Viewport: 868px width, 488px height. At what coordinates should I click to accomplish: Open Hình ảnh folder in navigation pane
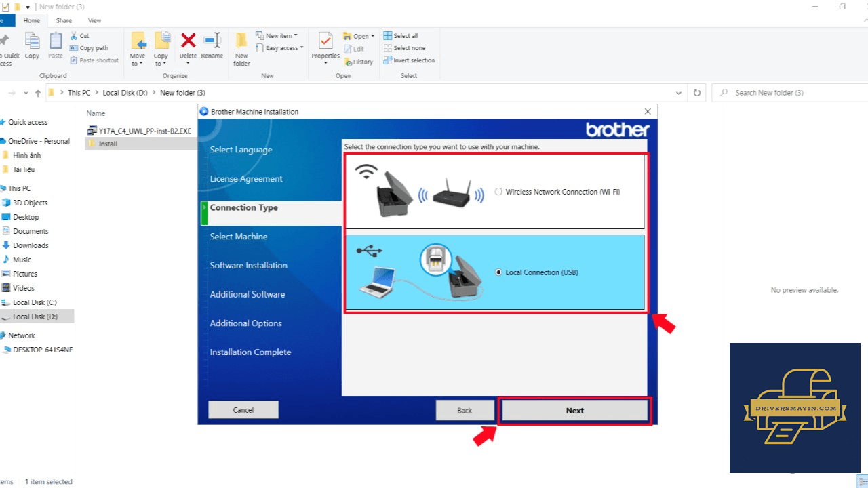click(x=26, y=155)
